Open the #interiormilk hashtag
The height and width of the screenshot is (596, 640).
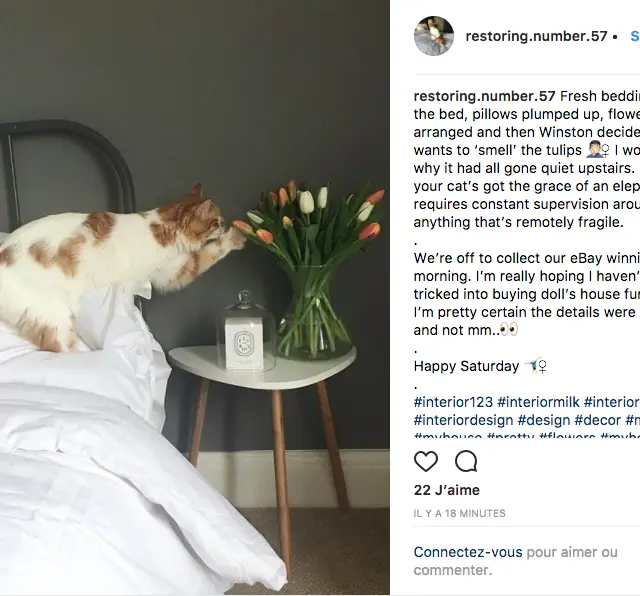[538, 402]
